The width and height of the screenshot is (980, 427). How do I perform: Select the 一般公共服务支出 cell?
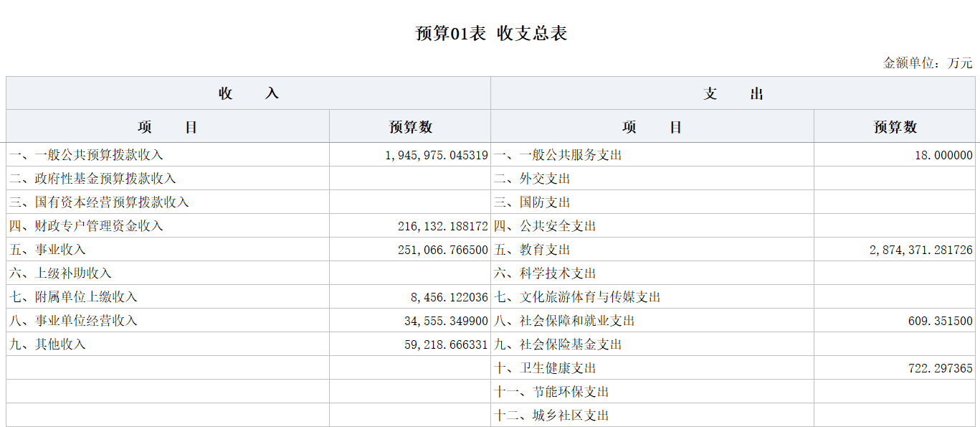pos(558,155)
